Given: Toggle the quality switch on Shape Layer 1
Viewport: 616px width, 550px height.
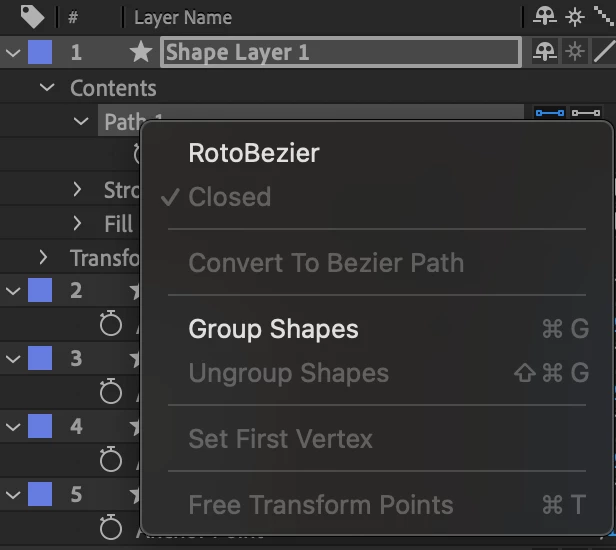Looking at the screenshot, I should pyautogui.click(x=604, y=52).
